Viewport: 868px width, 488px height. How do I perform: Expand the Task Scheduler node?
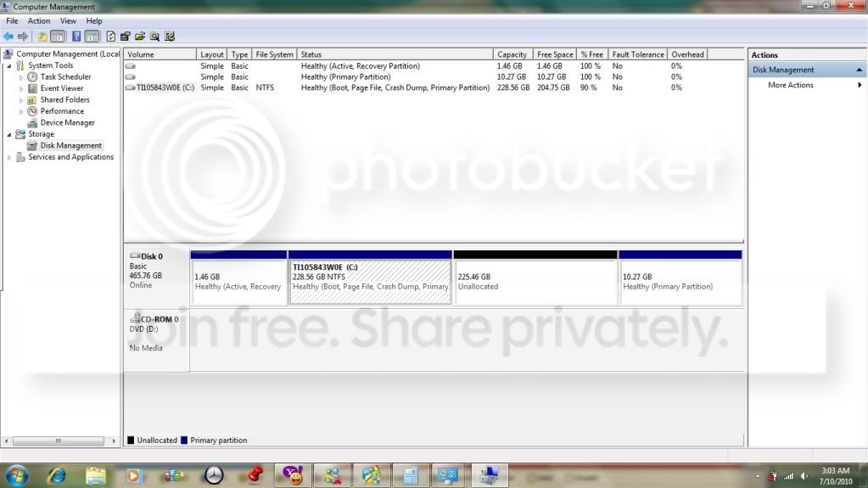coord(21,77)
